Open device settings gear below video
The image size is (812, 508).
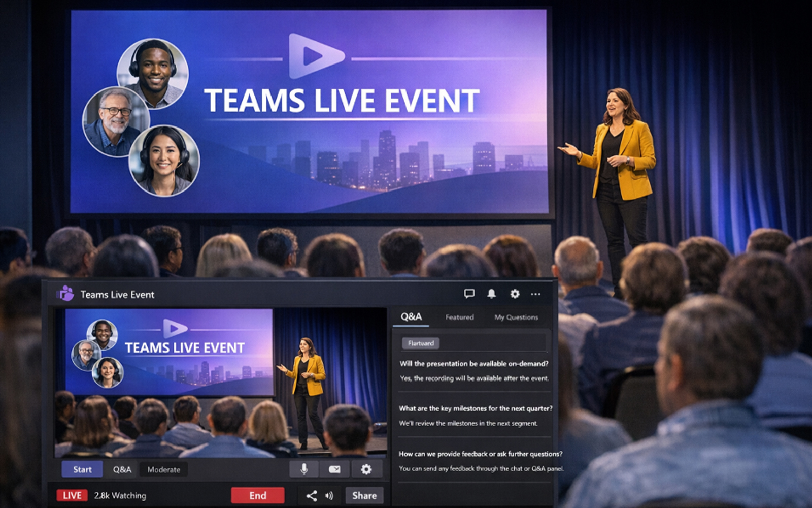366,469
